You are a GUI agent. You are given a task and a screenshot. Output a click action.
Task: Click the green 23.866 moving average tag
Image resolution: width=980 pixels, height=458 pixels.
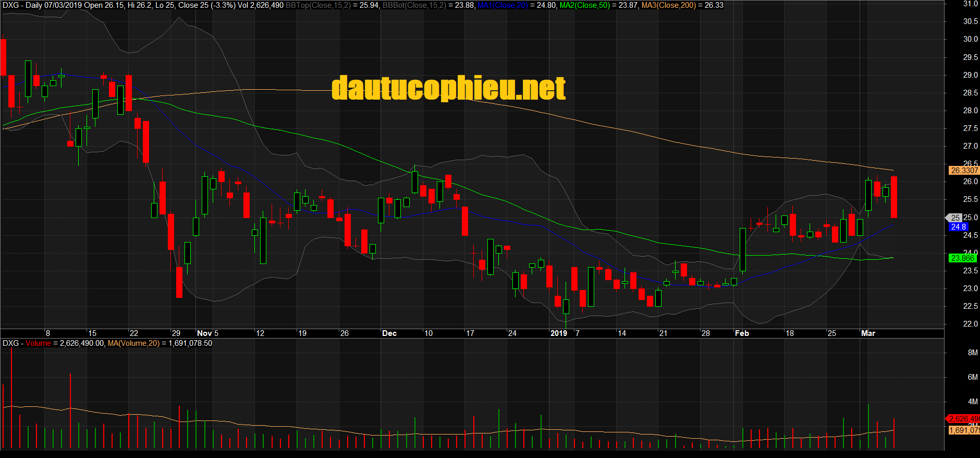962,258
